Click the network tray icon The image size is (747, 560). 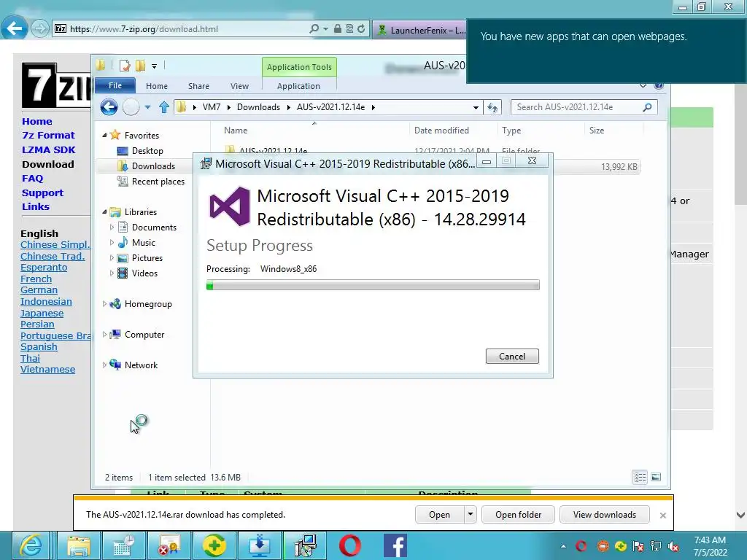656,547
